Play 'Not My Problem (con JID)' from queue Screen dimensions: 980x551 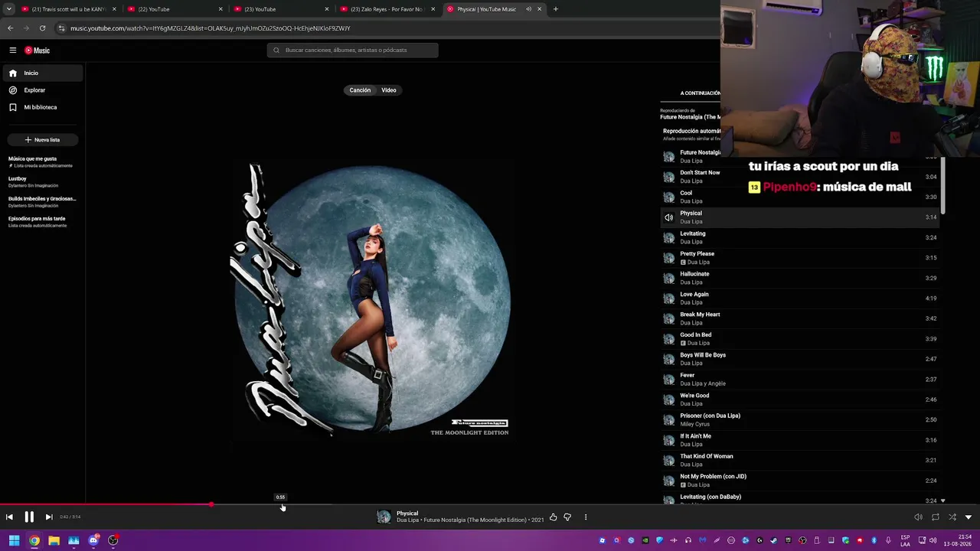(800, 481)
